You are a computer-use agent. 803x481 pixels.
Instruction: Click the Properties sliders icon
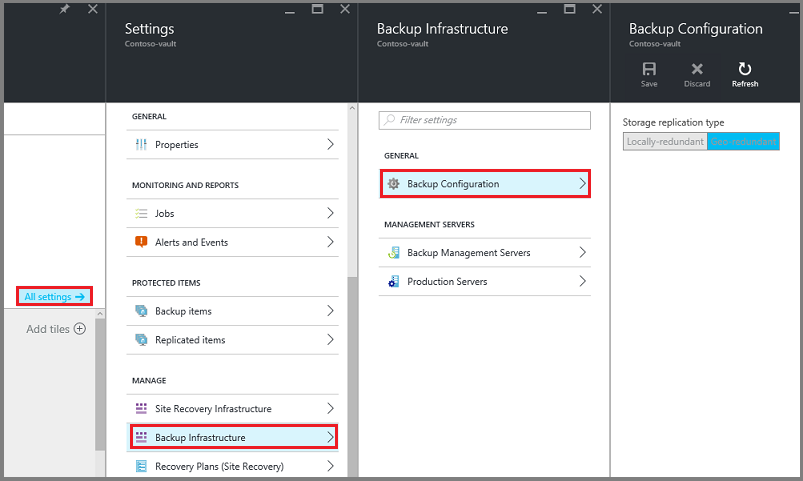(x=141, y=145)
